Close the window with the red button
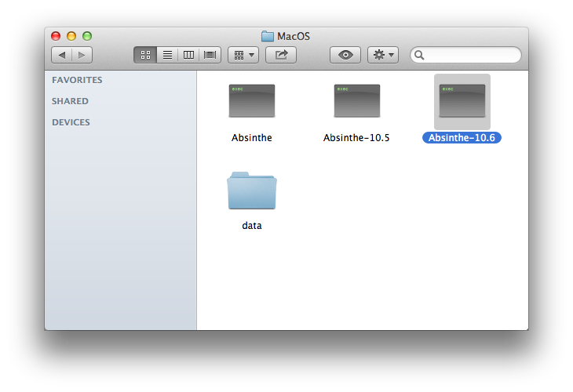This screenshot has height=392, width=573. tap(56, 36)
